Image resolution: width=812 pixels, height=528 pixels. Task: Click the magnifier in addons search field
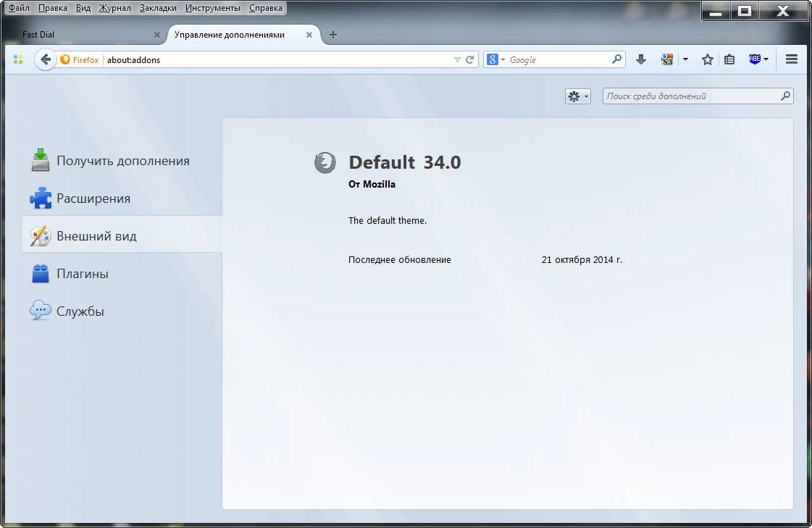[x=785, y=96]
